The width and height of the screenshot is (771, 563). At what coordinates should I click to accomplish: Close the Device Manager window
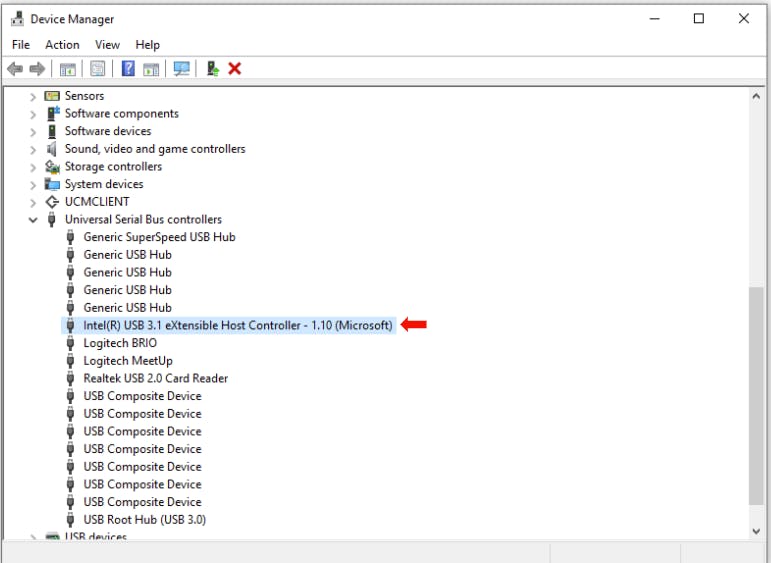[x=743, y=19]
